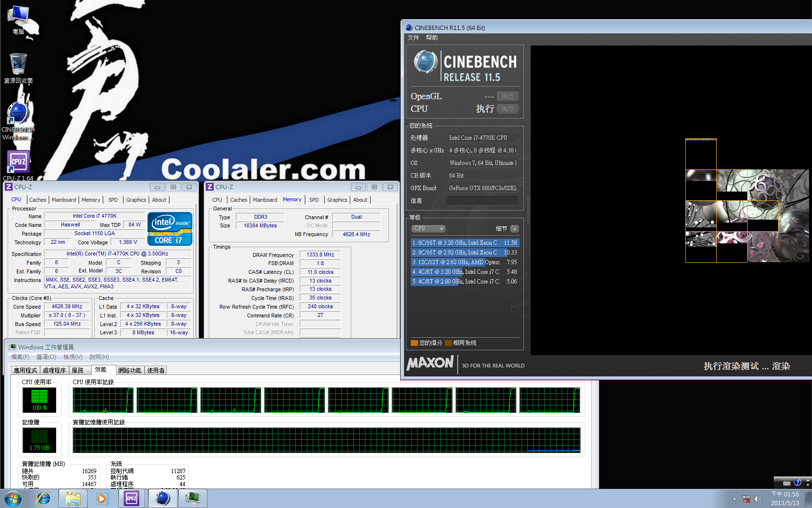Open About tab in right CPU-Z window

(x=360, y=200)
